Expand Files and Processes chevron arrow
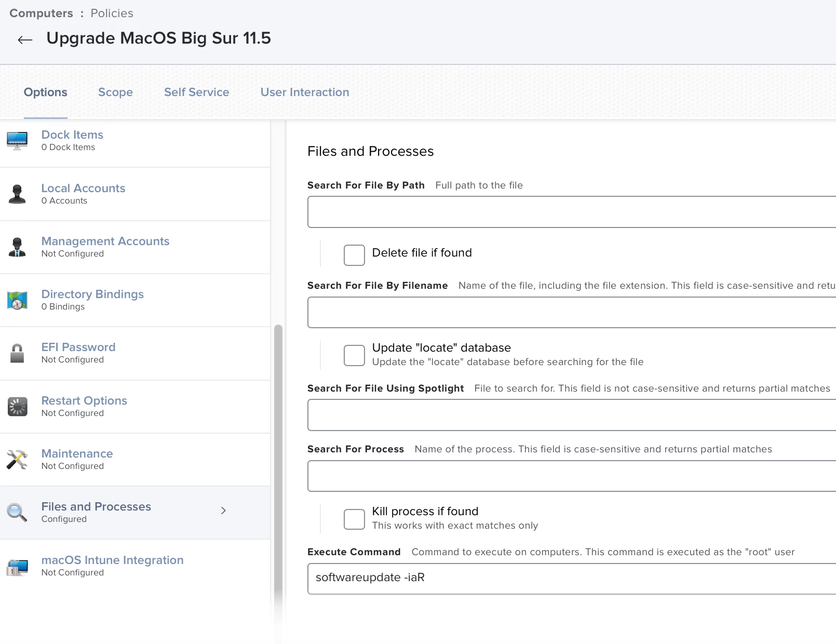The image size is (836, 644). (223, 511)
